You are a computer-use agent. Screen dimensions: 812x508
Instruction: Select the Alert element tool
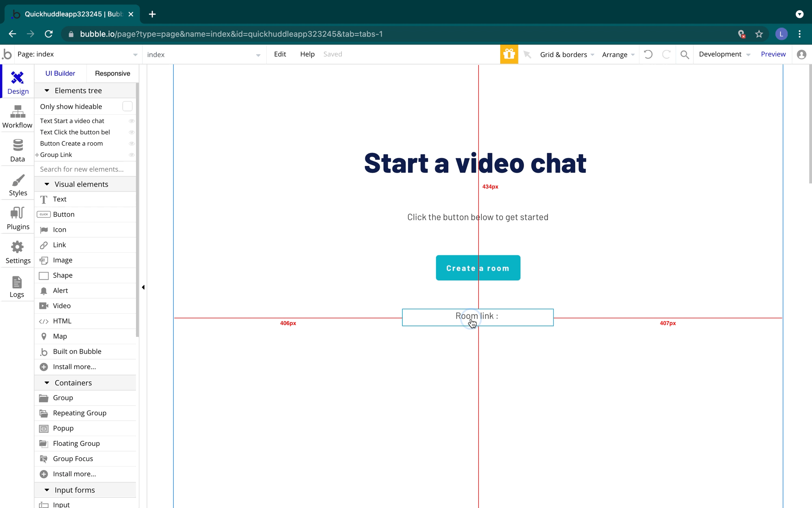click(85, 291)
